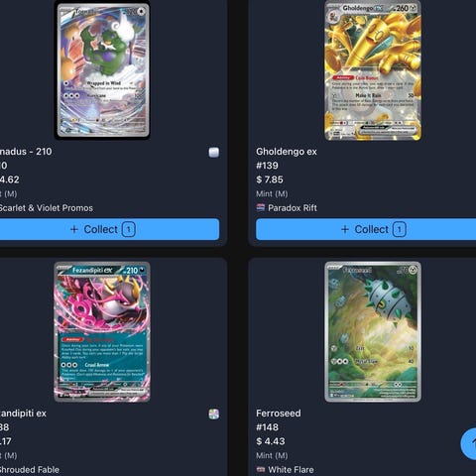This screenshot has height=476, width=476.
Task: Click the quantity counter on Gholdengo Collect button
Action: [x=399, y=229]
